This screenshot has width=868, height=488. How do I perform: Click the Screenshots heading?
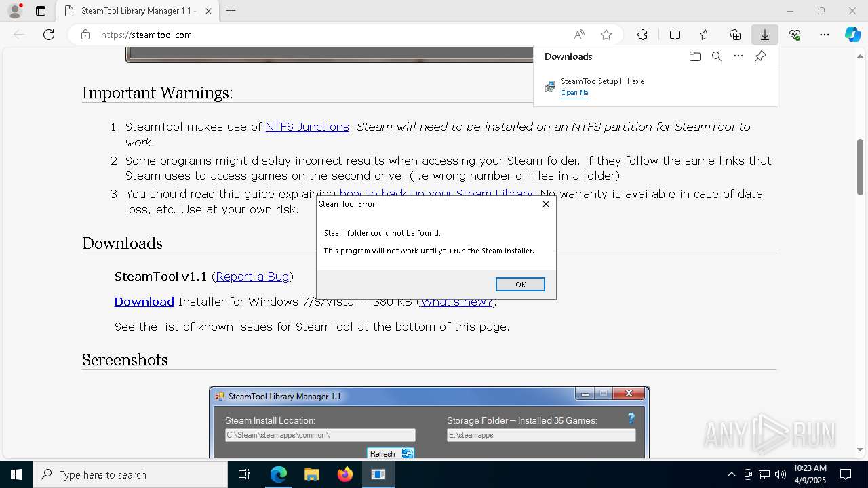[x=125, y=360]
